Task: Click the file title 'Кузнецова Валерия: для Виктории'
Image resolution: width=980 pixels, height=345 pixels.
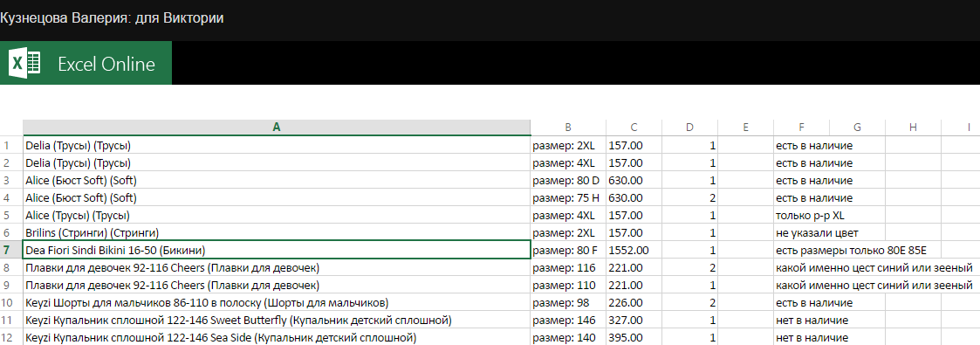Action: 112,18
